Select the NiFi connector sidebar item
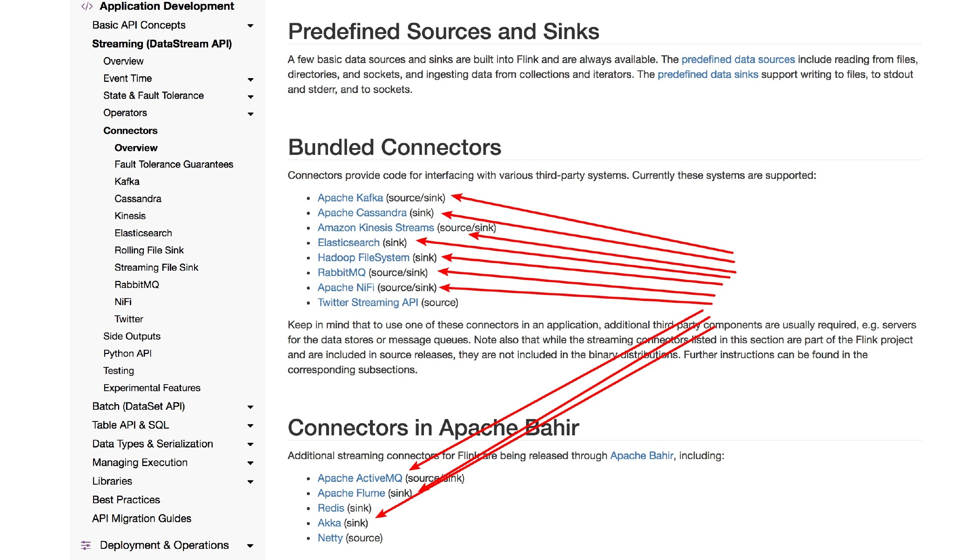The image size is (953, 560). pyautogui.click(x=122, y=301)
